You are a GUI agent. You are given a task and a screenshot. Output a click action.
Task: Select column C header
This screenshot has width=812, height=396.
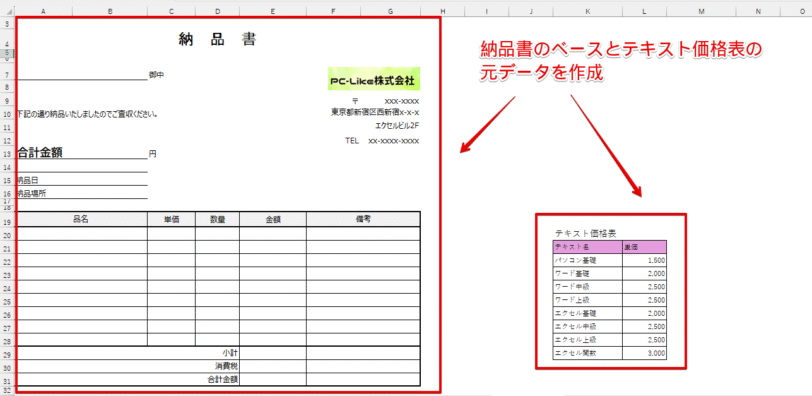[x=171, y=11]
